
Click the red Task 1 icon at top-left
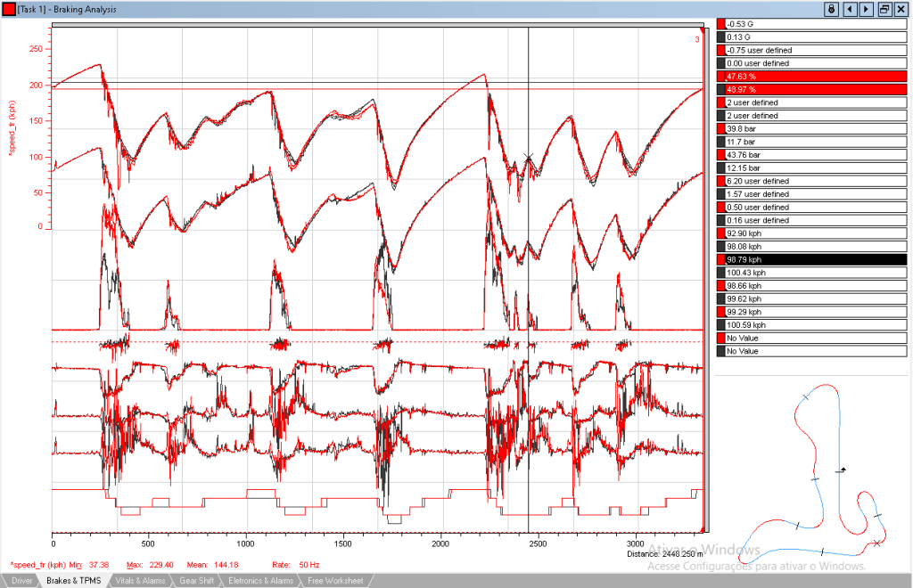point(8,9)
